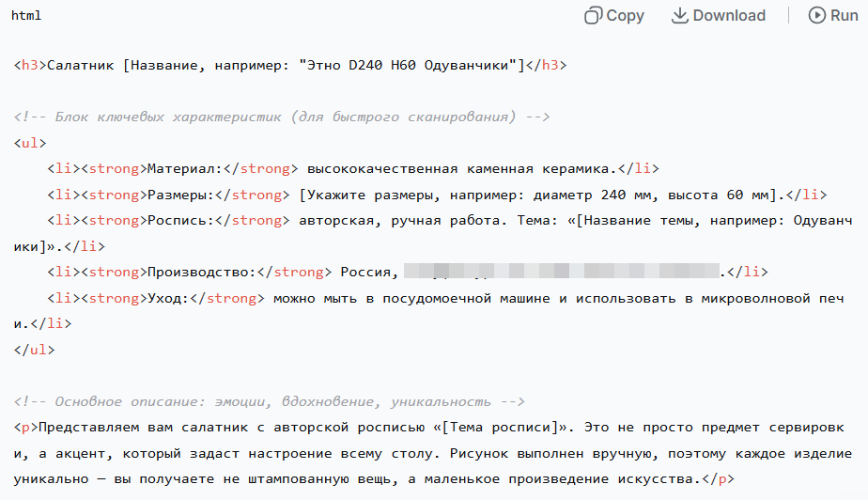
Task: Click the closing </ul> tag line
Action: [x=35, y=350]
